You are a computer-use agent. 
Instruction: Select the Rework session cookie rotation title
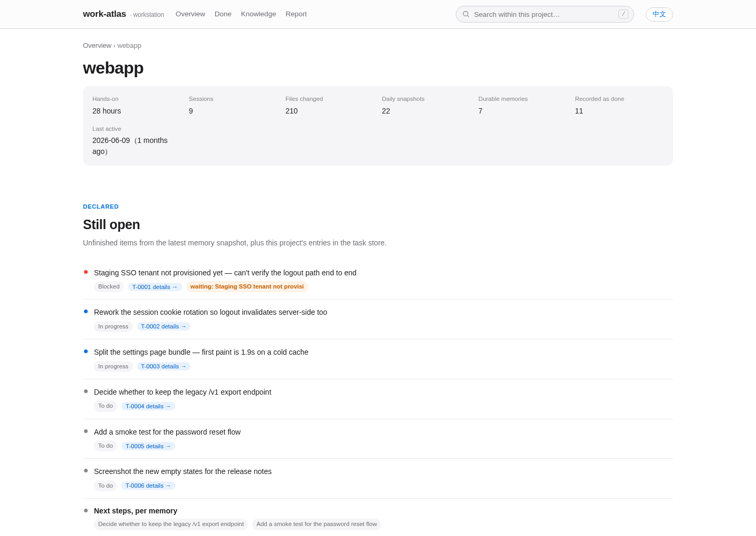point(211,312)
